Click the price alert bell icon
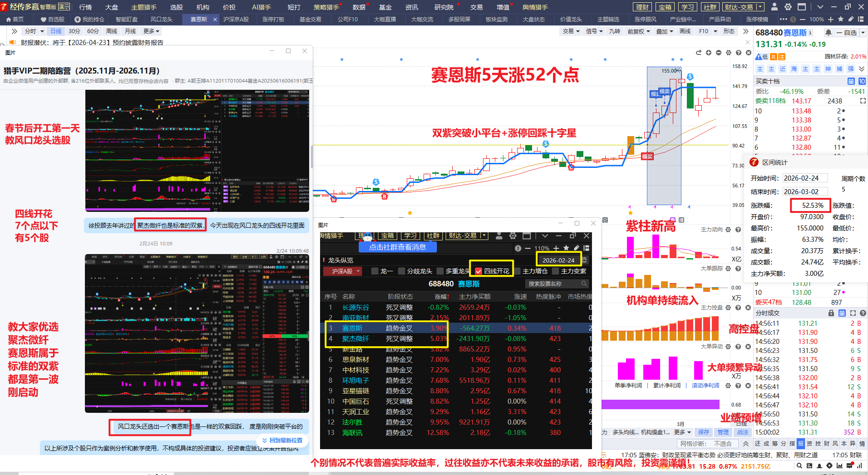The image size is (868, 475). tap(828, 33)
